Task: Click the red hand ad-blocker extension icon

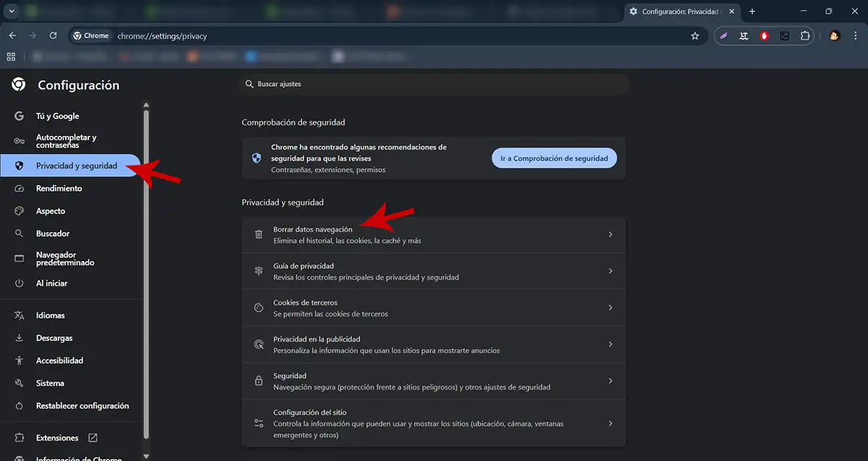Action: click(x=764, y=35)
